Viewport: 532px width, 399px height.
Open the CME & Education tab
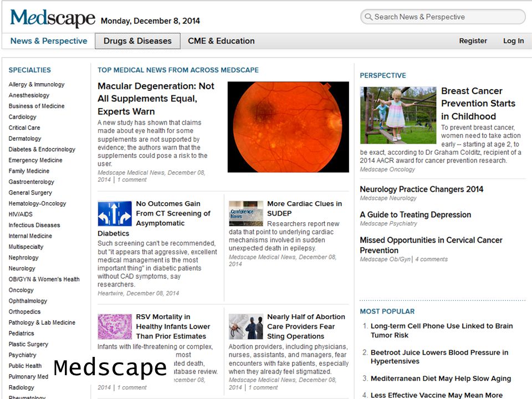pos(221,40)
